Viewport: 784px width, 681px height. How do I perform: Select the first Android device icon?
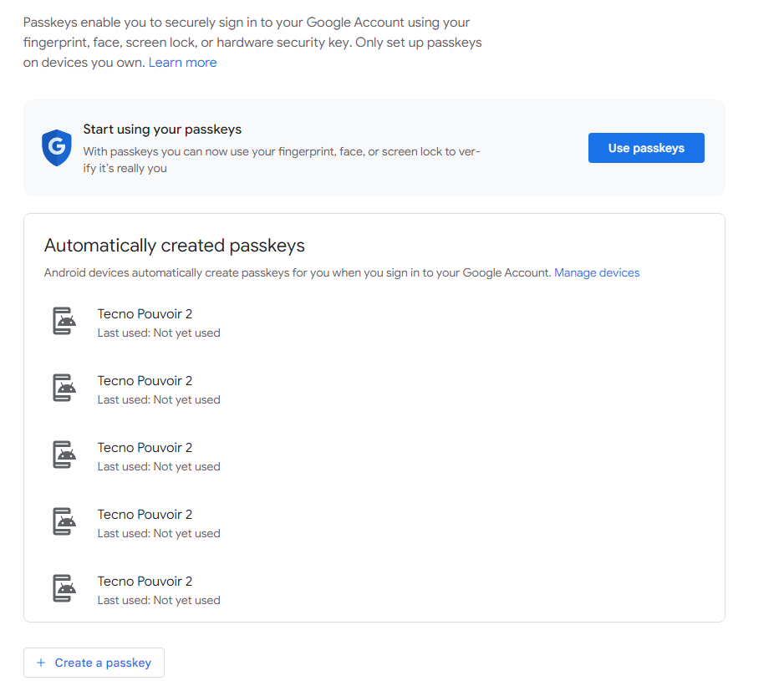click(x=64, y=323)
